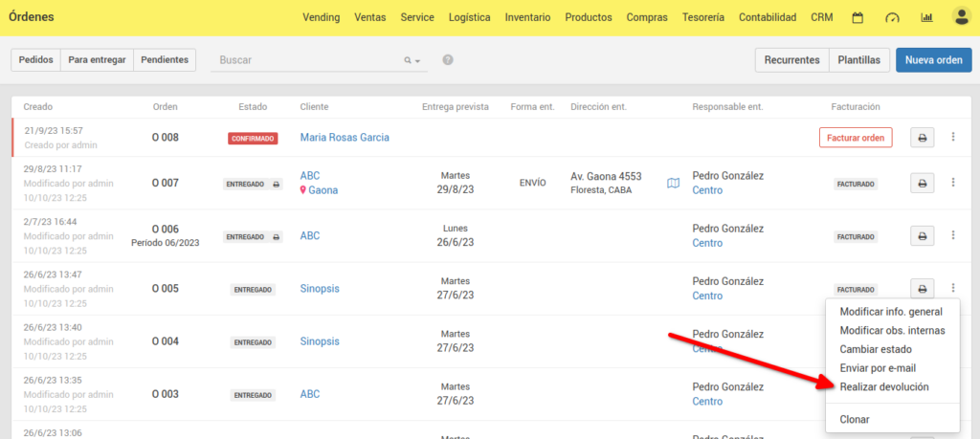Click ENTREGADO status badge of order O 006
Screen dimensions: 980x439
tap(253, 237)
